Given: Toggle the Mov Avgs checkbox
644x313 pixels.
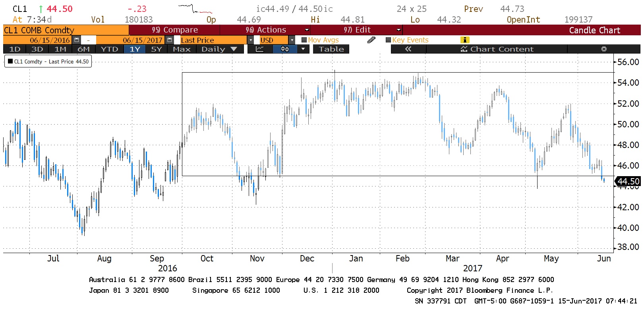Looking at the screenshot, I should (304, 40).
